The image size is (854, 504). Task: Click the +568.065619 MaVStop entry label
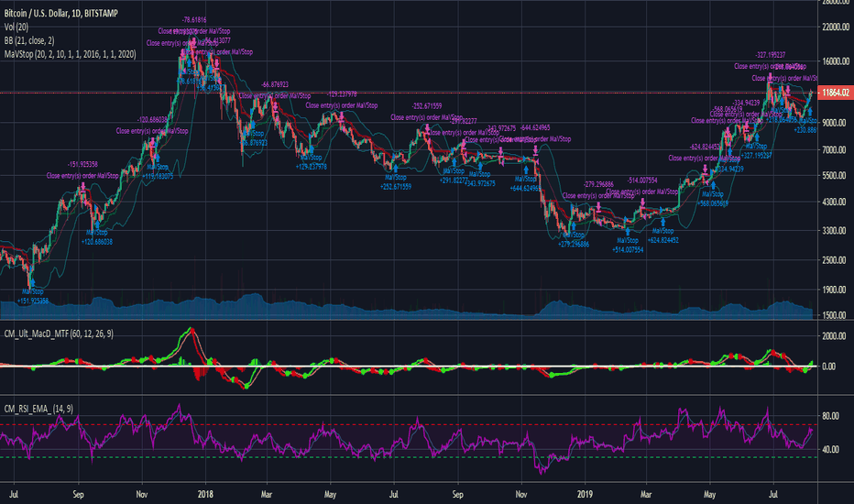point(713,203)
